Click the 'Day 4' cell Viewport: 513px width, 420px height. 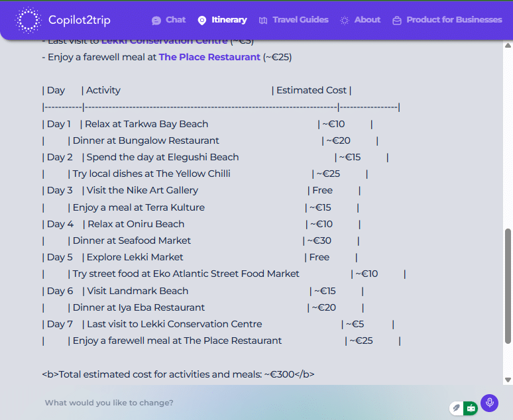point(60,224)
